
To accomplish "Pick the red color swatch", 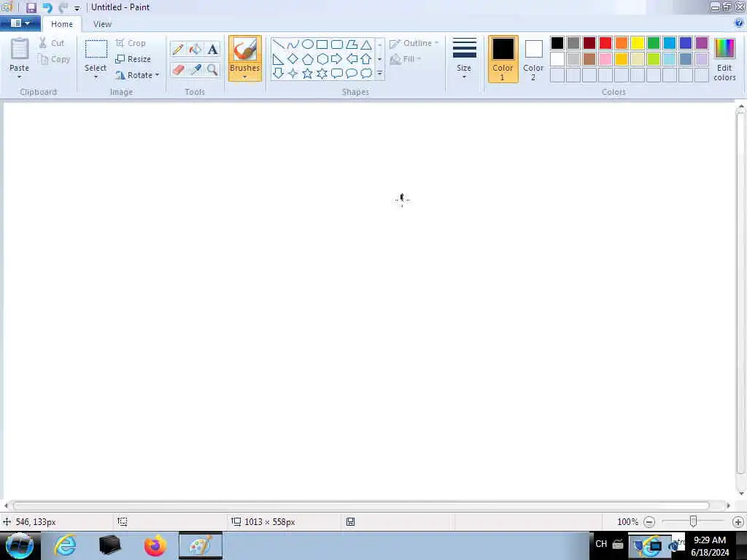I will point(605,43).
